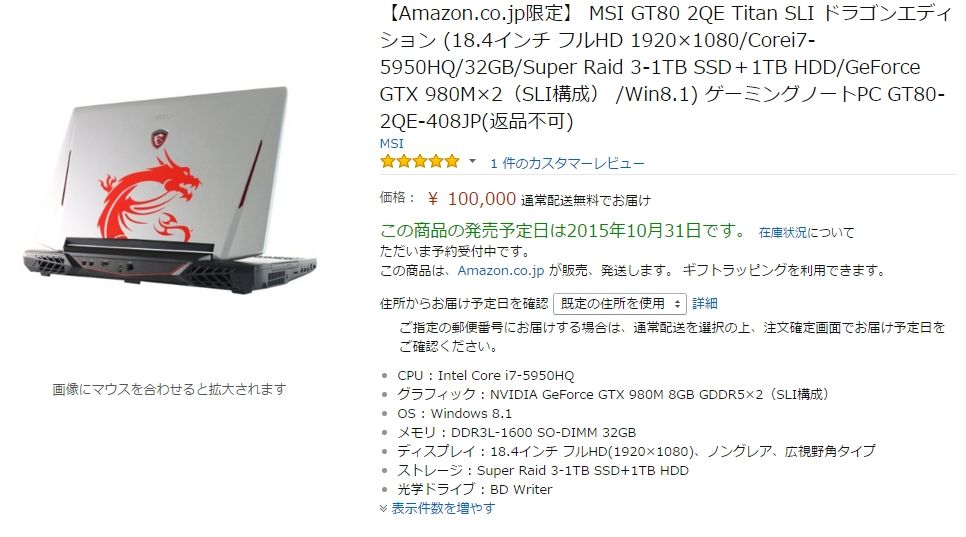This screenshot has width=966, height=537.
Task: Open the Amazon.co.jp seller link
Action: 501,270
